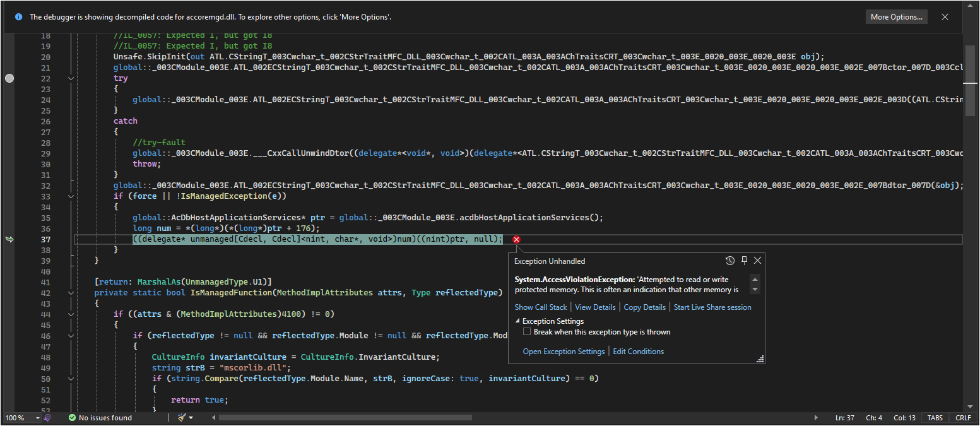Click the purple accessibility icon in the status bar

click(47, 417)
